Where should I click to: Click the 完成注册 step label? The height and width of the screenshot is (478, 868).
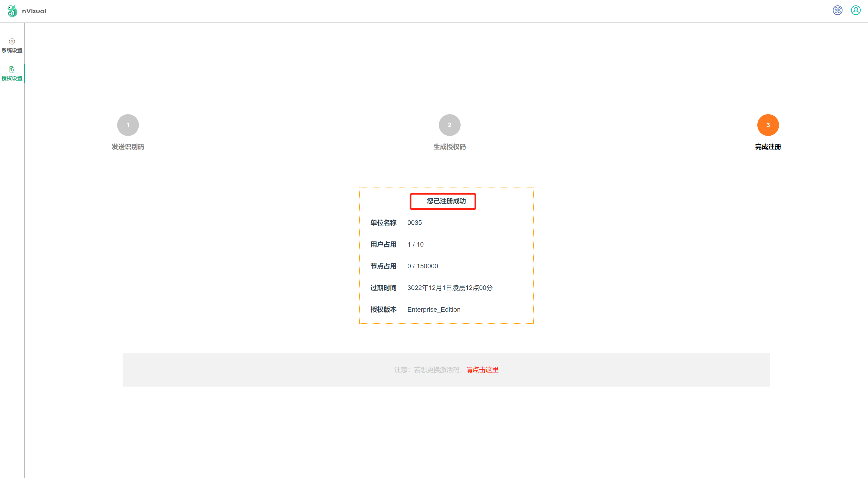pos(768,147)
